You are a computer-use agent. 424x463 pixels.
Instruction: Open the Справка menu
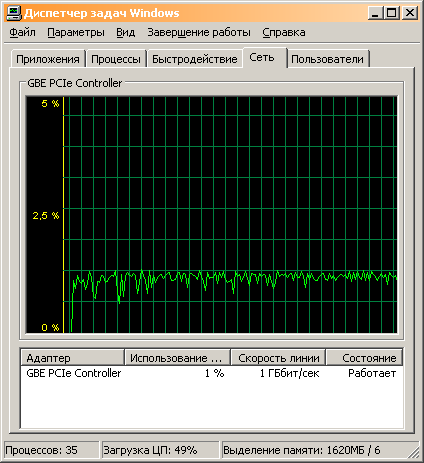pos(284,32)
